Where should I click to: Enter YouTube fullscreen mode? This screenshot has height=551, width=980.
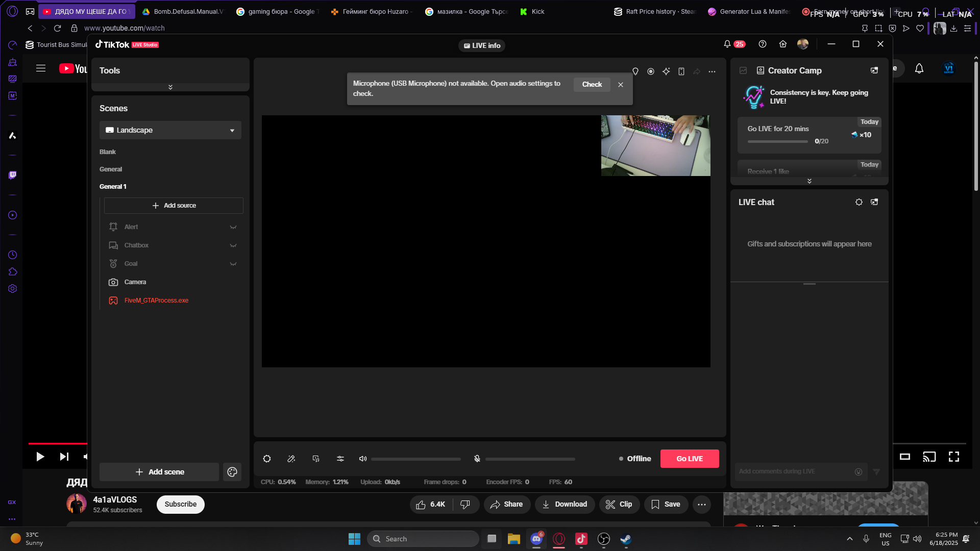[954, 457]
